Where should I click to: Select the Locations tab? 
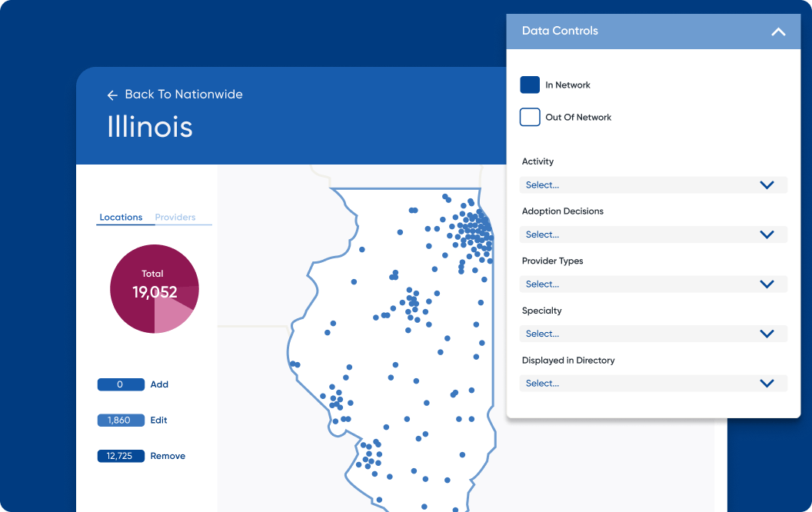(x=121, y=217)
